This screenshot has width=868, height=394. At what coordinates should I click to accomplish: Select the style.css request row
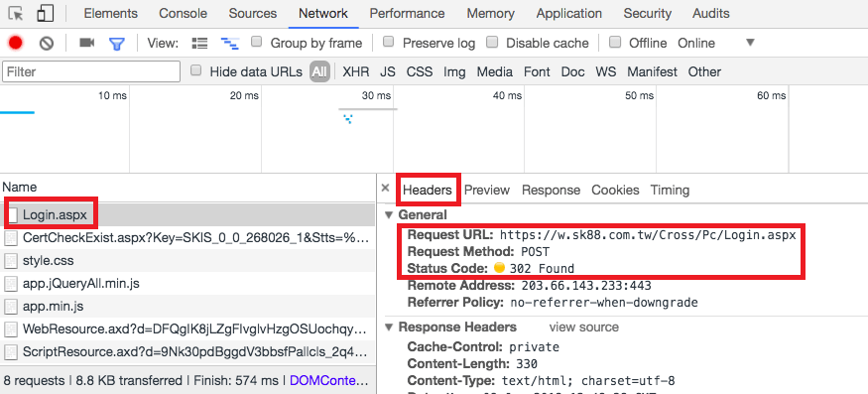(187, 260)
